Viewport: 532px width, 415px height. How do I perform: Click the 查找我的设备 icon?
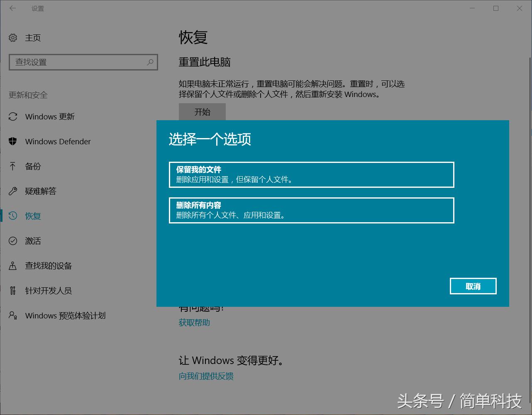(13, 266)
